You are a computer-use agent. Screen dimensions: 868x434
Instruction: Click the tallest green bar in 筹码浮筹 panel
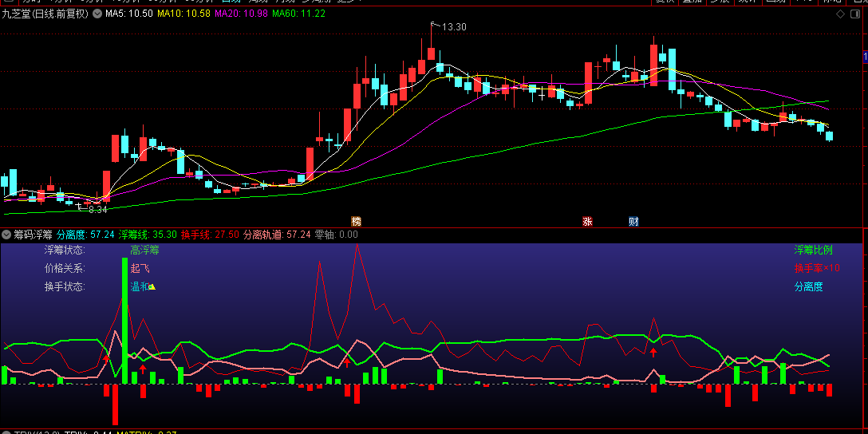click(124, 321)
